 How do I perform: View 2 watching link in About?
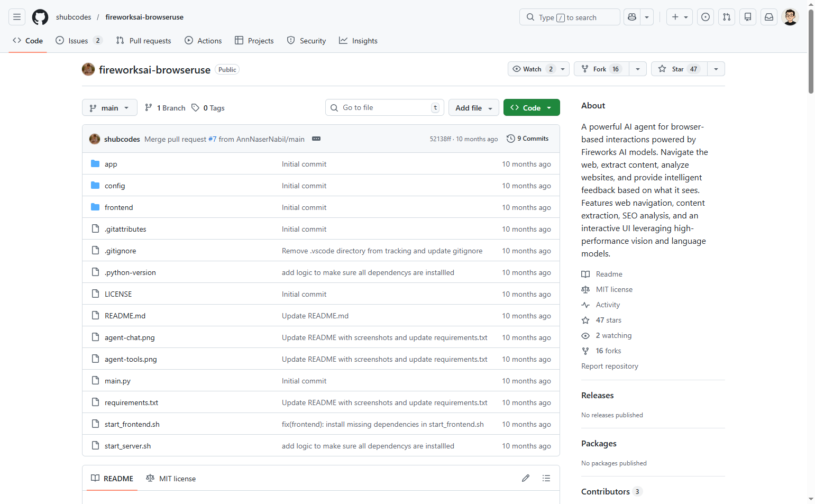pyautogui.click(x=607, y=335)
